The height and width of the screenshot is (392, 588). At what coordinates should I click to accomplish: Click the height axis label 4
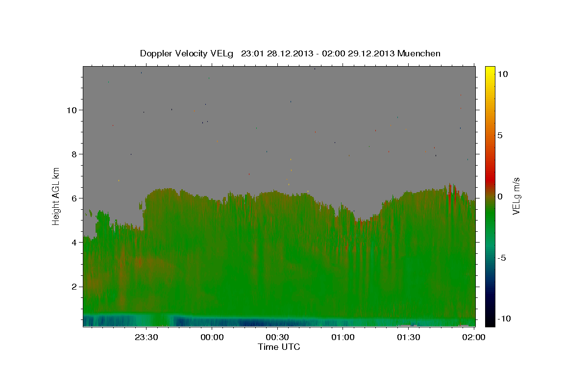click(x=74, y=242)
